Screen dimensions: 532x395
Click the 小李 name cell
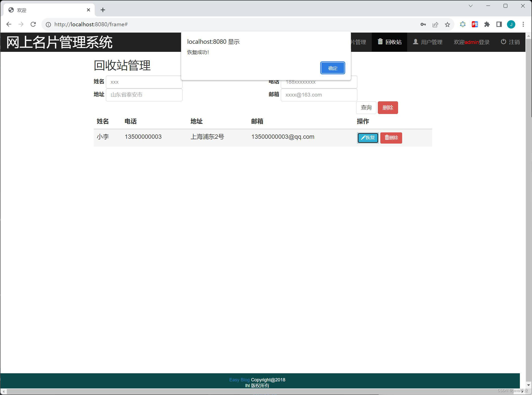click(103, 137)
